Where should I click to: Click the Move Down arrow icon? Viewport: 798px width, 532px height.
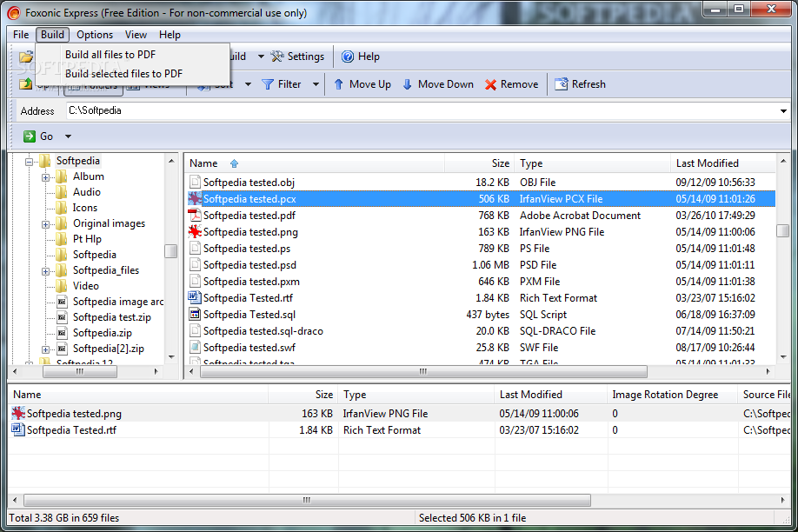click(407, 84)
